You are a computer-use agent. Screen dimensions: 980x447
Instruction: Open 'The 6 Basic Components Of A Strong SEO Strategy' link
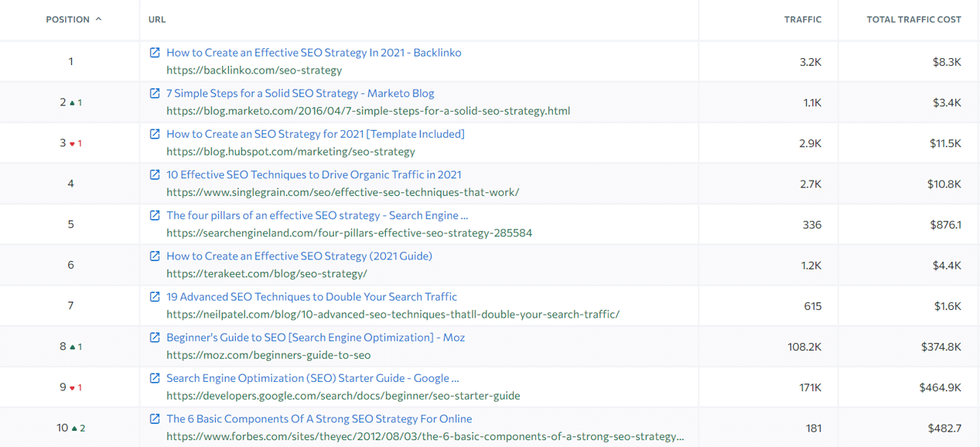click(319, 419)
